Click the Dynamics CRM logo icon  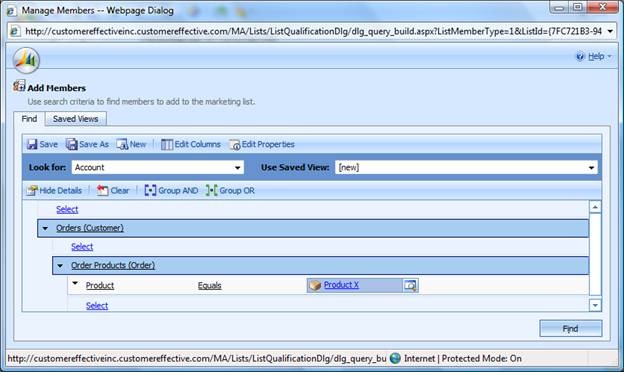point(26,60)
